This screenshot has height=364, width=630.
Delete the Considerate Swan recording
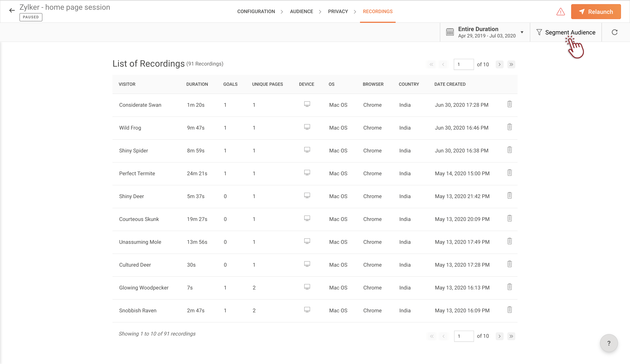pos(509,104)
